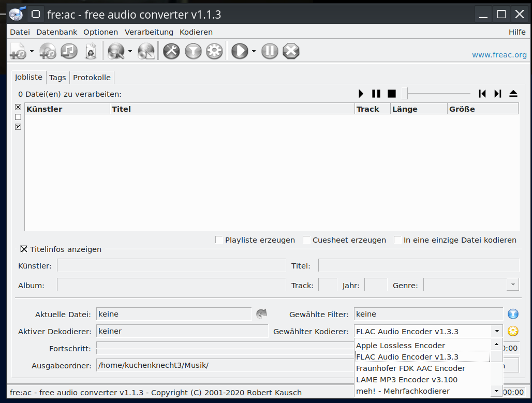532x403 pixels.
Task: Choose meh! - Mehrfachkodierer option
Action: click(x=422, y=391)
